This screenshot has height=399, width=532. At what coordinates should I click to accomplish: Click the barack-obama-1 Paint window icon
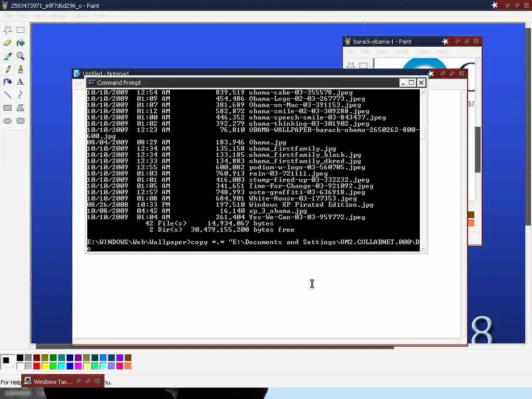click(348, 42)
